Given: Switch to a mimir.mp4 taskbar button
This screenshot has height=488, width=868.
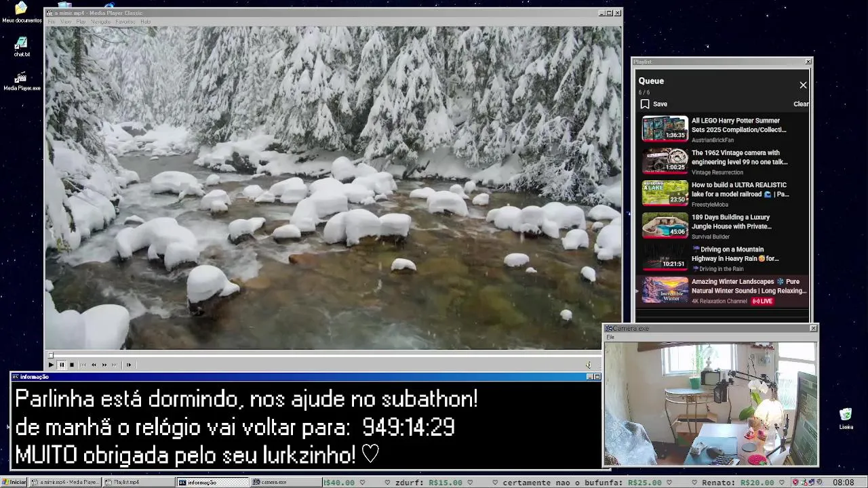Looking at the screenshot, I should tap(66, 482).
